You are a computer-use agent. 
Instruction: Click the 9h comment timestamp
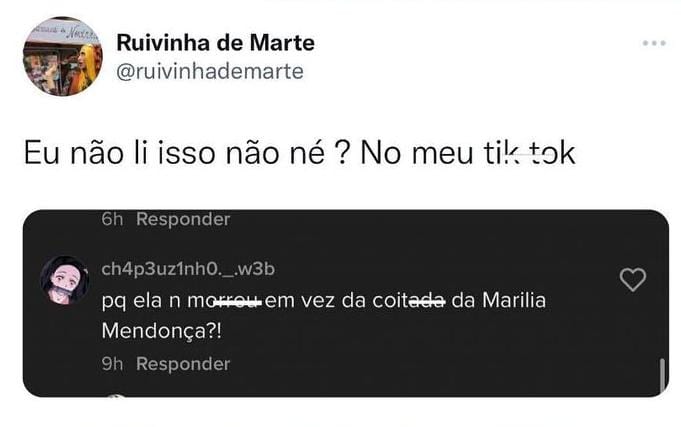(x=112, y=364)
